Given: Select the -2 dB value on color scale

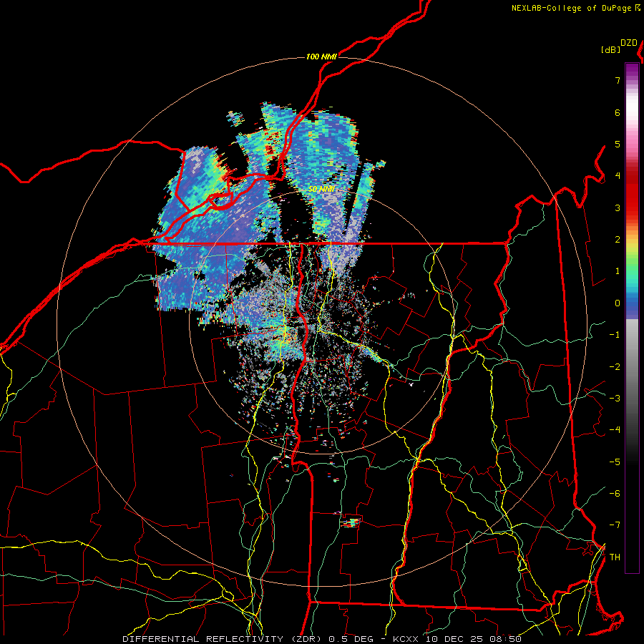Looking at the screenshot, I should click(x=615, y=367).
